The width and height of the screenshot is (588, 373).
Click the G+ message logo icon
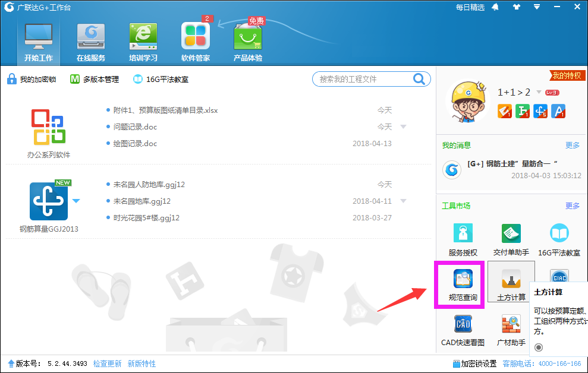452,170
